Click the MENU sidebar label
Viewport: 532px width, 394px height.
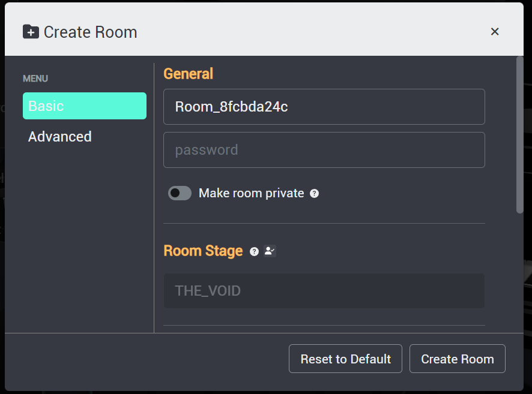point(35,79)
